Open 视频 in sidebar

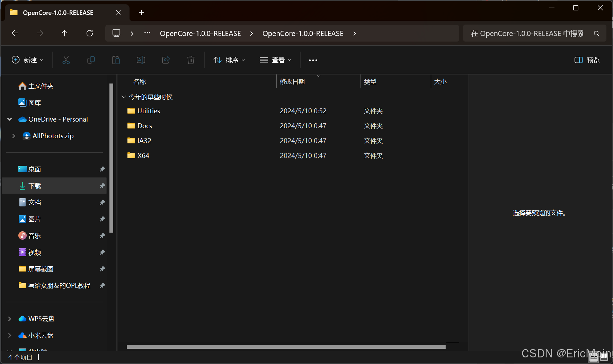coord(35,252)
